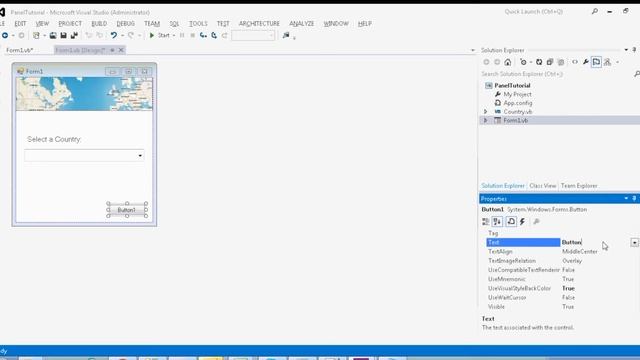Switch to the Class View tab
Screen dimensions: 640x360
click(542, 186)
